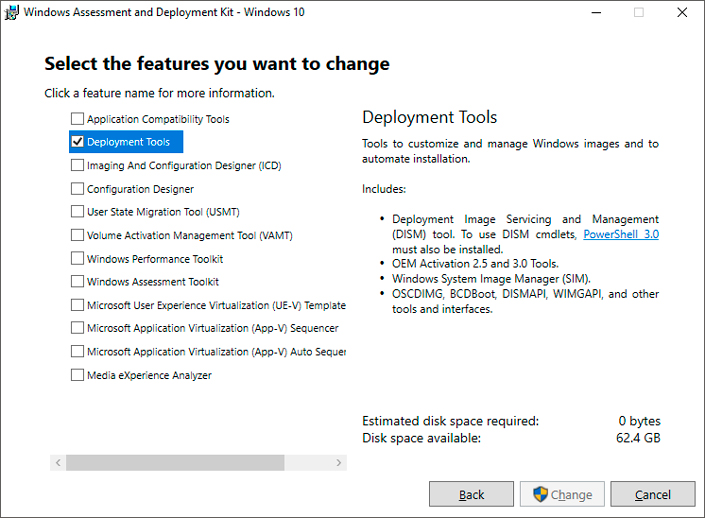
Task: Click the right scrollbar arrow
Action: pos(339,462)
